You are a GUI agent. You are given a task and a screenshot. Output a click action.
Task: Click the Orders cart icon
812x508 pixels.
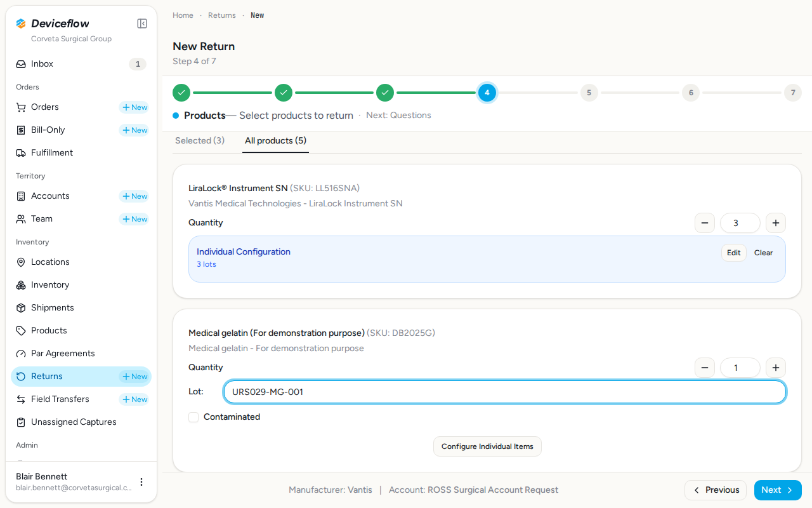click(x=21, y=107)
